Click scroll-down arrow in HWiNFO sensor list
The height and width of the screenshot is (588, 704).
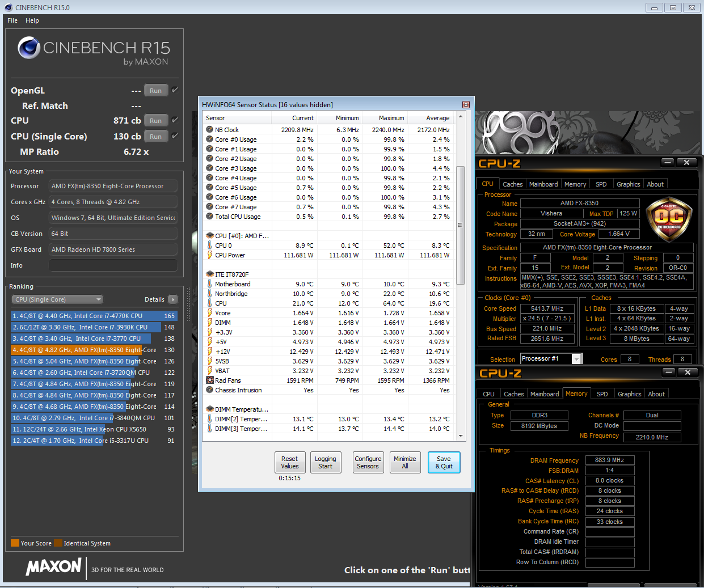[x=461, y=436]
